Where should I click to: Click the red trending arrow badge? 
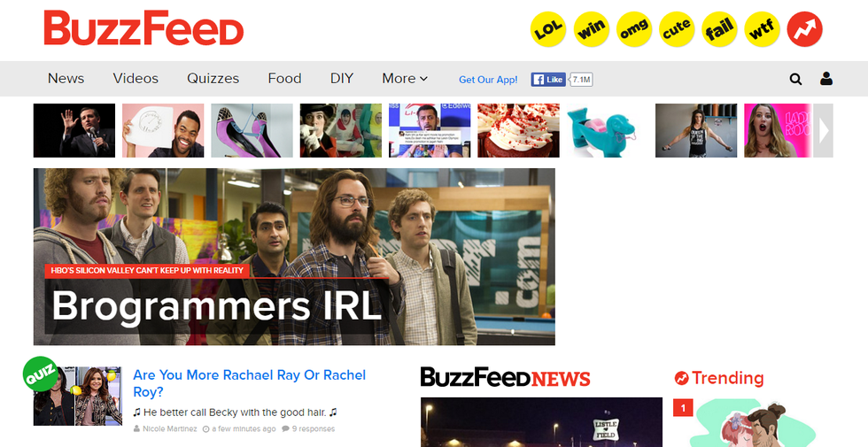pos(804,28)
